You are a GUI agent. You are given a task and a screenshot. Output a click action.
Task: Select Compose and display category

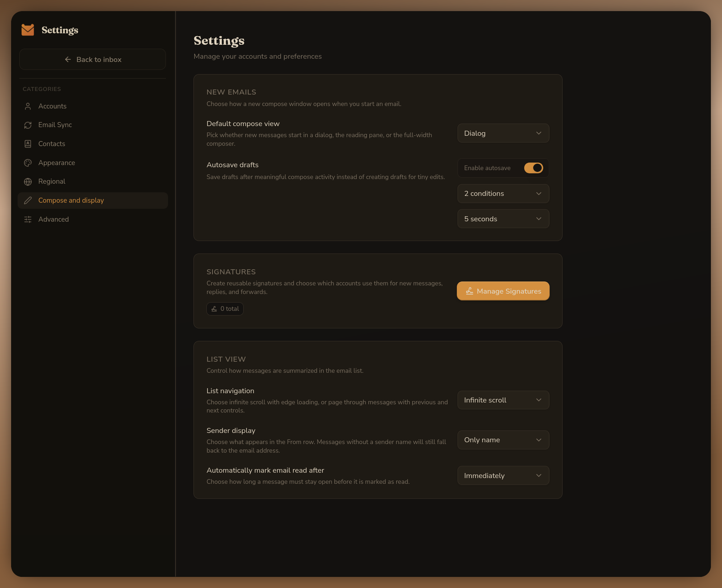click(92, 201)
